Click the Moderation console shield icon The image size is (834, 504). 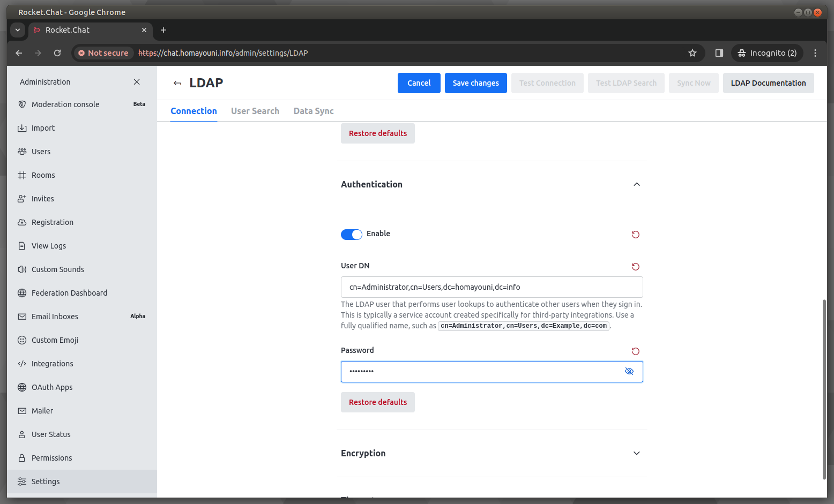pos(22,104)
